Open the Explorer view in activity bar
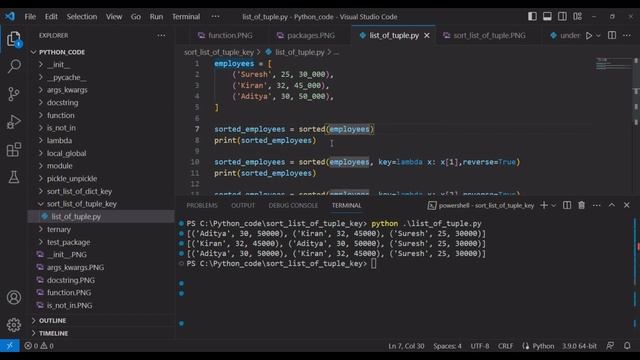 (14, 39)
